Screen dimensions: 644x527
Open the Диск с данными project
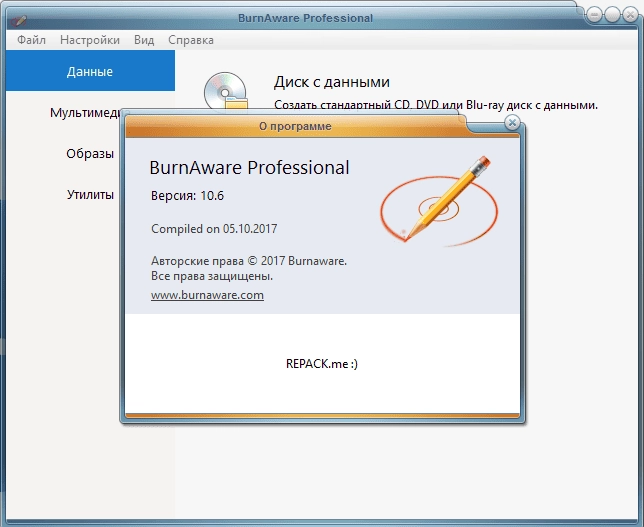[x=331, y=82]
